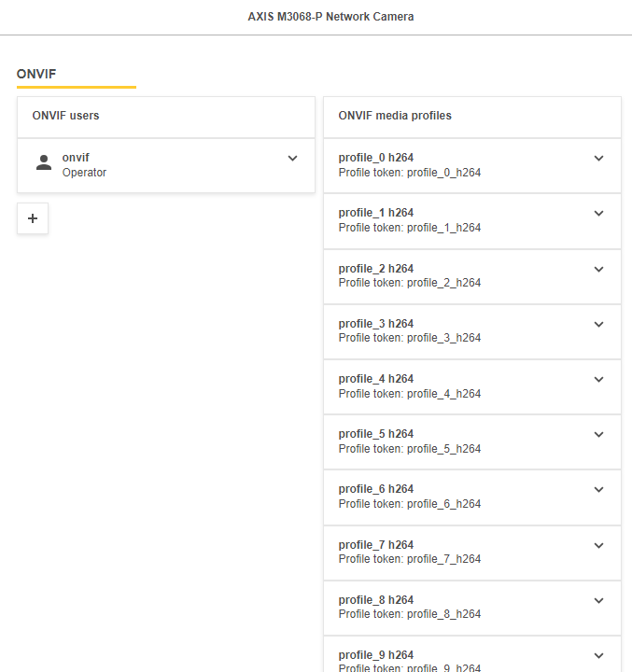The height and width of the screenshot is (672, 632).
Task: Expand profile_1 h264 chevron
Action: [x=598, y=213]
